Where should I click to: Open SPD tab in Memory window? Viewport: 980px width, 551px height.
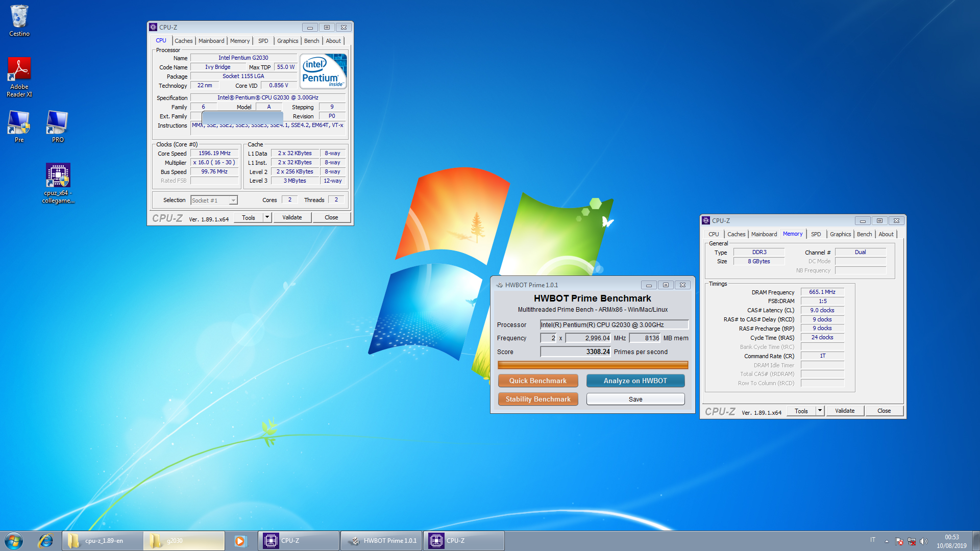tap(816, 234)
